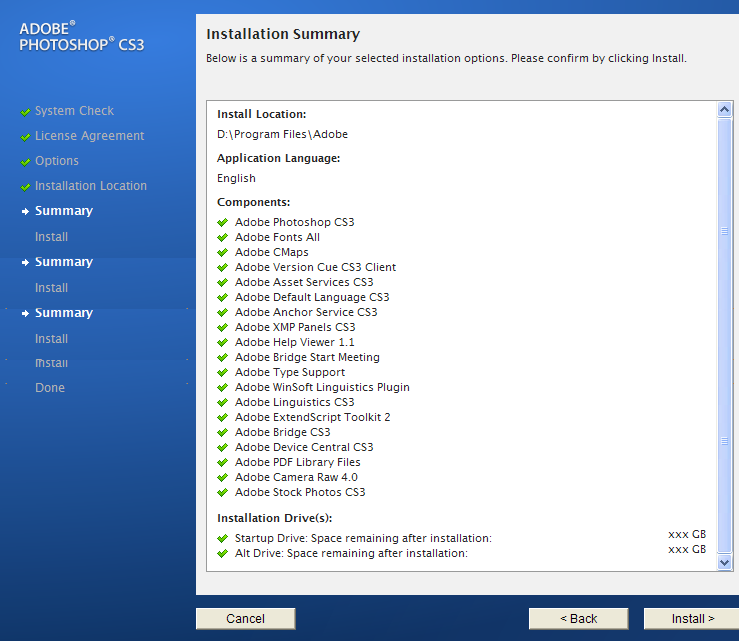Viewport: 739px width, 641px height.
Task: Click the Adobe Fonts All component name
Action: [277, 237]
